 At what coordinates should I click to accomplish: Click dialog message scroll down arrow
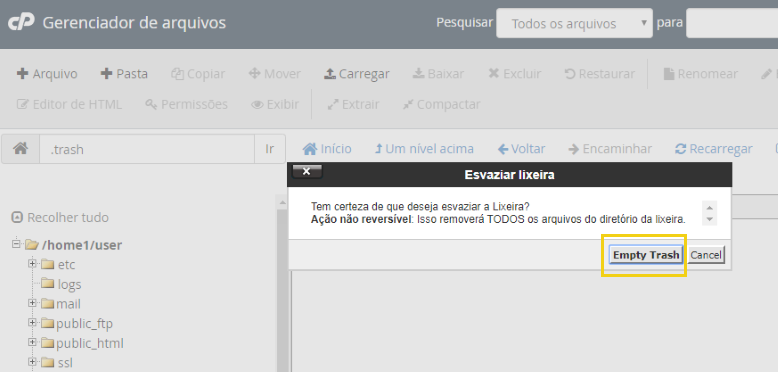[x=710, y=219]
